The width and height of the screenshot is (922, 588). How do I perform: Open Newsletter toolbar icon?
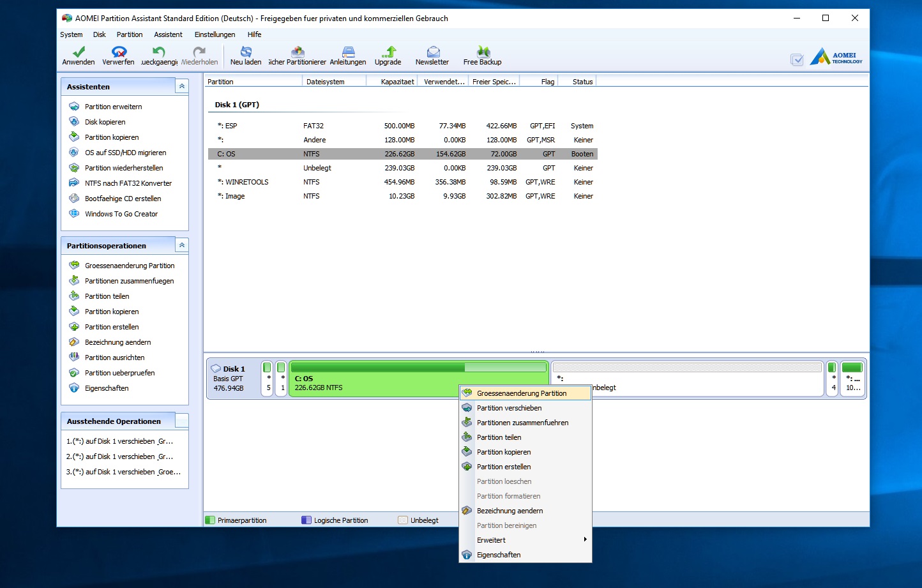coord(432,56)
